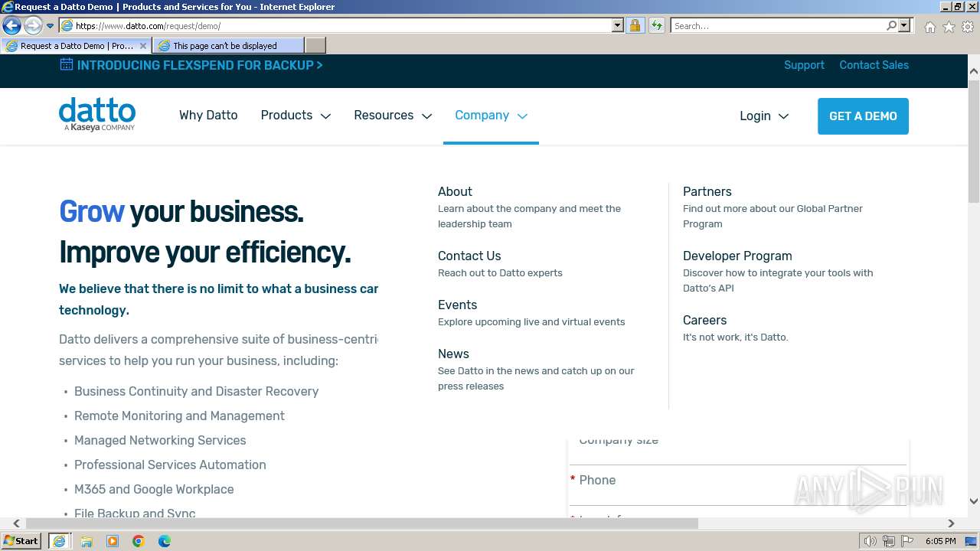Image resolution: width=980 pixels, height=551 pixels.
Task: Click the browser Back arrow button
Action: (11, 26)
